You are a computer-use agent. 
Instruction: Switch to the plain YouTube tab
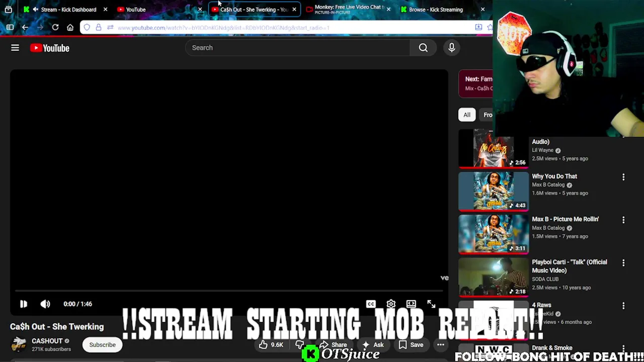point(158,10)
